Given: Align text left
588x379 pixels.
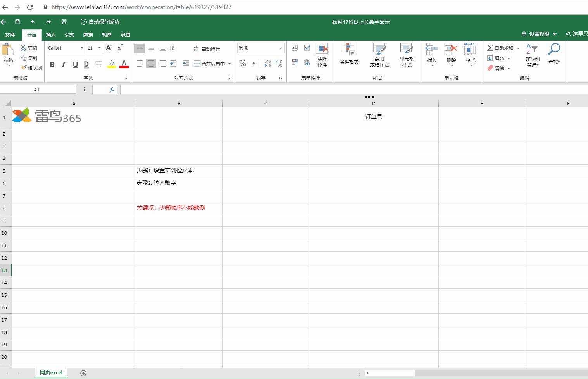Looking at the screenshot, I should [x=139, y=64].
